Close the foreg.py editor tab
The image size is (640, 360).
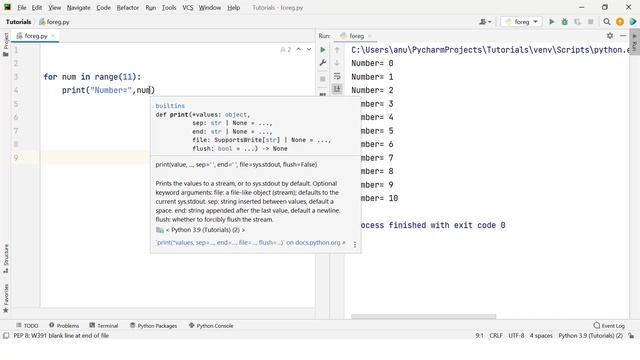(x=53, y=36)
